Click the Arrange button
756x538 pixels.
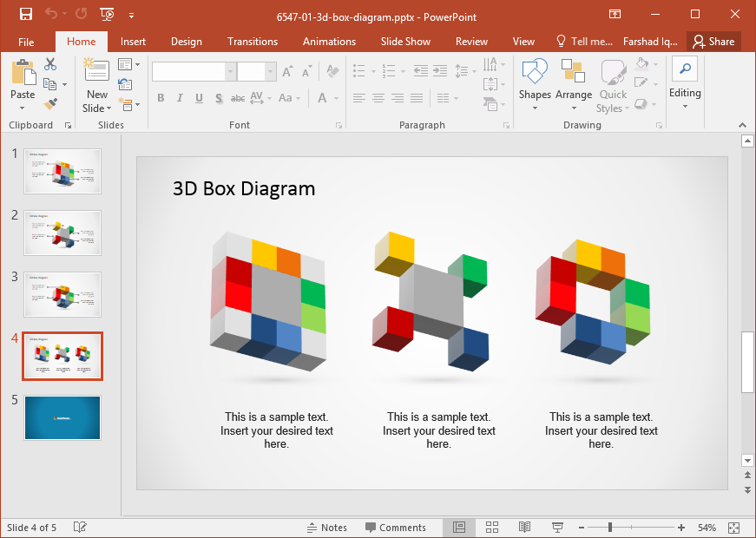coord(573,85)
